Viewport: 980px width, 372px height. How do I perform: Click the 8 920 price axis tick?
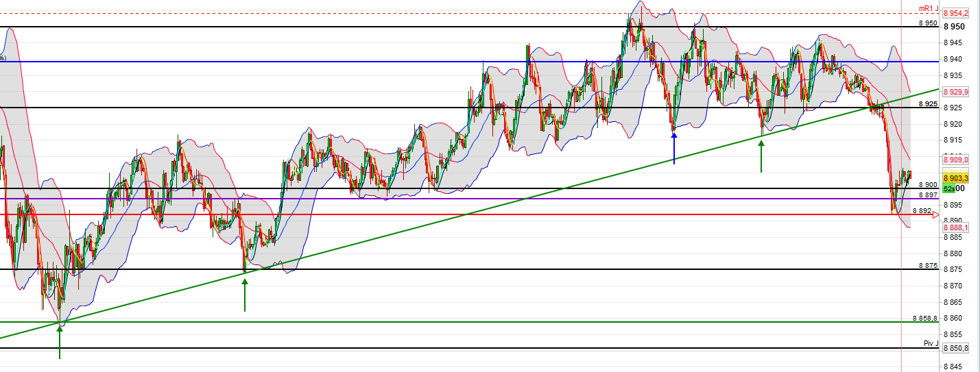[954, 124]
